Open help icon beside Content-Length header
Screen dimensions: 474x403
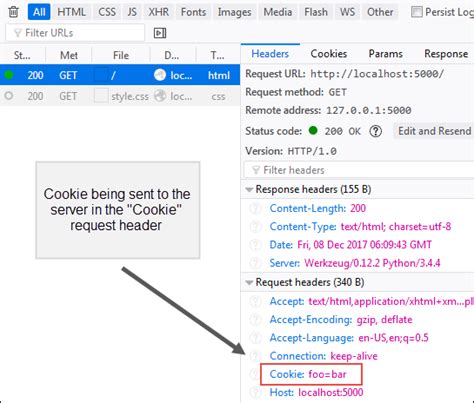(255, 209)
